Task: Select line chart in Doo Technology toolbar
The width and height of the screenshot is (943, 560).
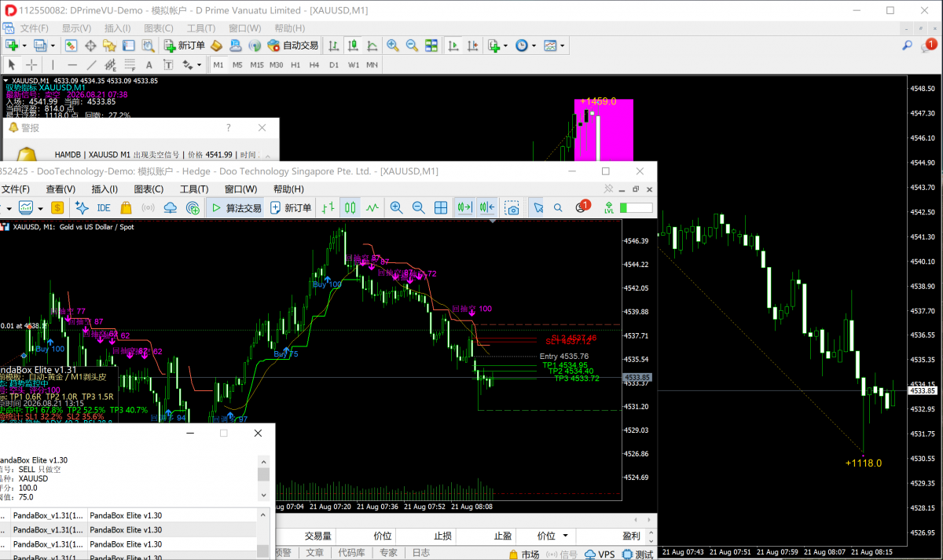Action: [x=372, y=207]
